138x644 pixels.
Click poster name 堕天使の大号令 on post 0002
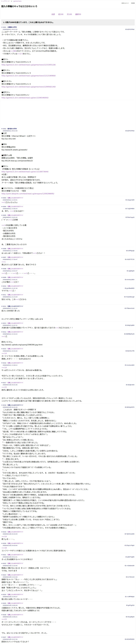click(x=12, y=129)
